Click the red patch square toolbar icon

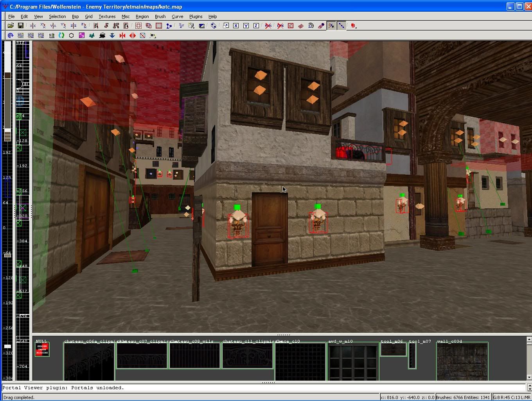pos(291,26)
